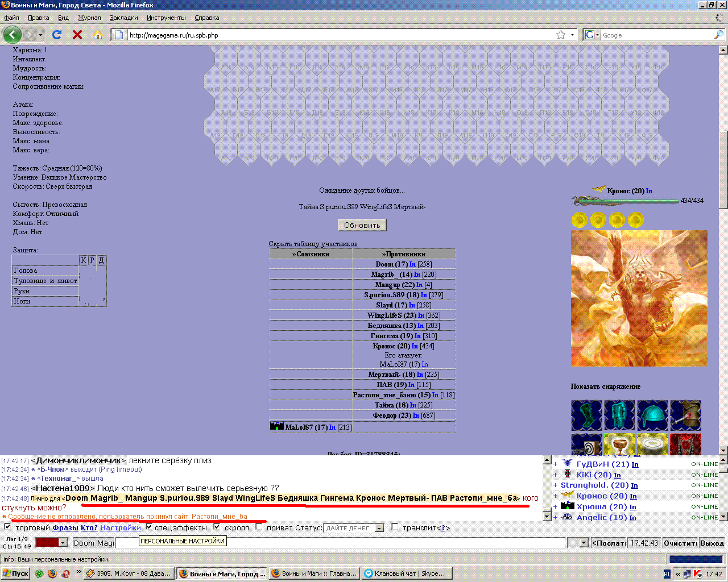Enable the приват checkbox
The height and width of the screenshot is (582, 728).
[x=259, y=527]
